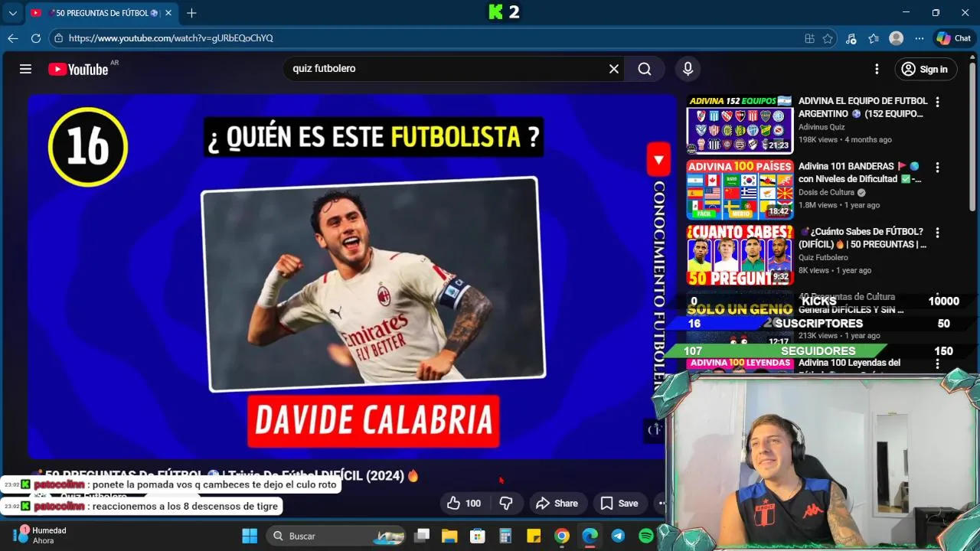This screenshot has width=980, height=551.
Task: Open the YouTube hamburger guide menu
Action: click(25, 69)
